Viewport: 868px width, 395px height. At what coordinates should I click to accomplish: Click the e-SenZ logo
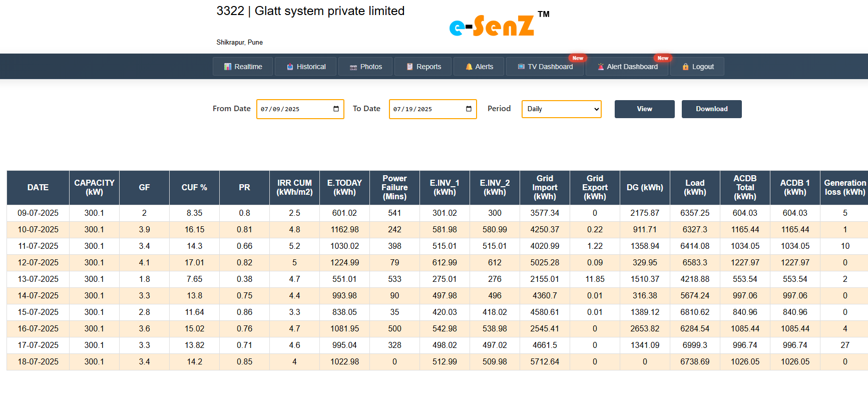[499, 25]
